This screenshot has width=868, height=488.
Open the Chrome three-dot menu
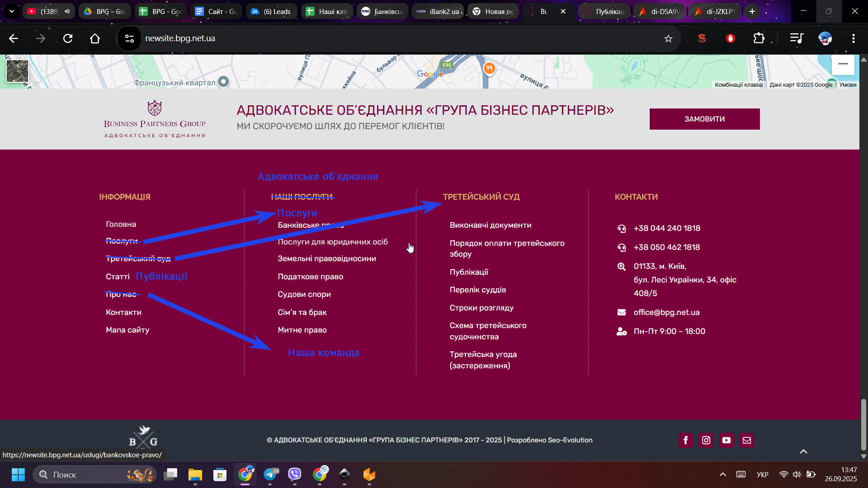coord(854,38)
